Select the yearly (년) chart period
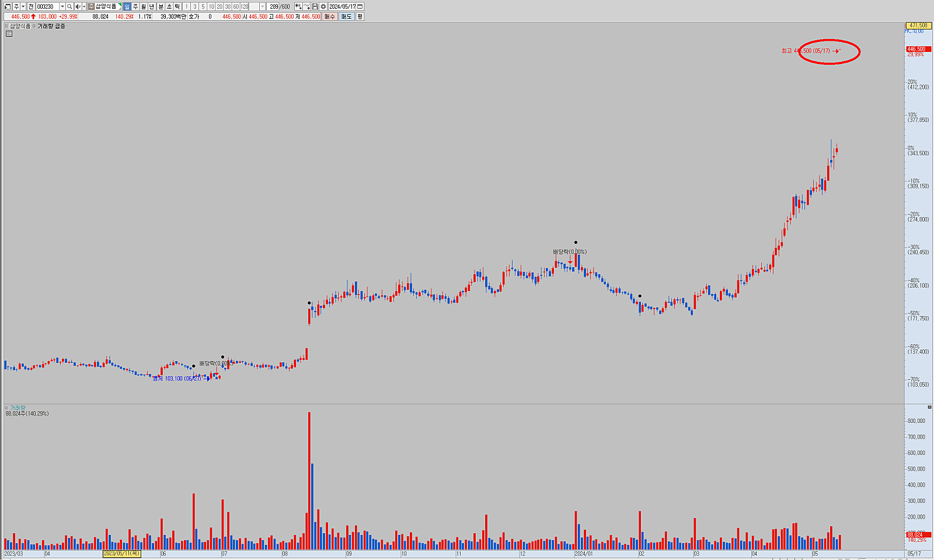This screenshot has width=934, height=560. coord(152,6)
